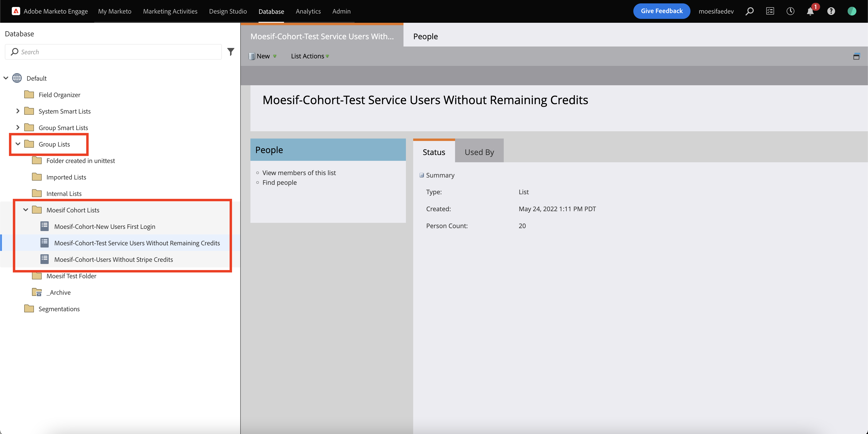
Task: Expand the System Smart Lists folder
Action: (18, 111)
